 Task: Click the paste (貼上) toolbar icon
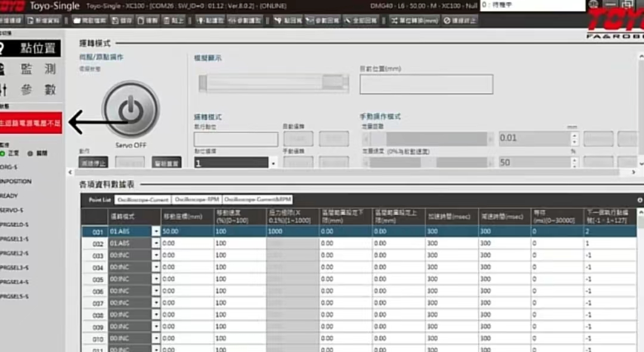pyautogui.click(x=174, y=20)
